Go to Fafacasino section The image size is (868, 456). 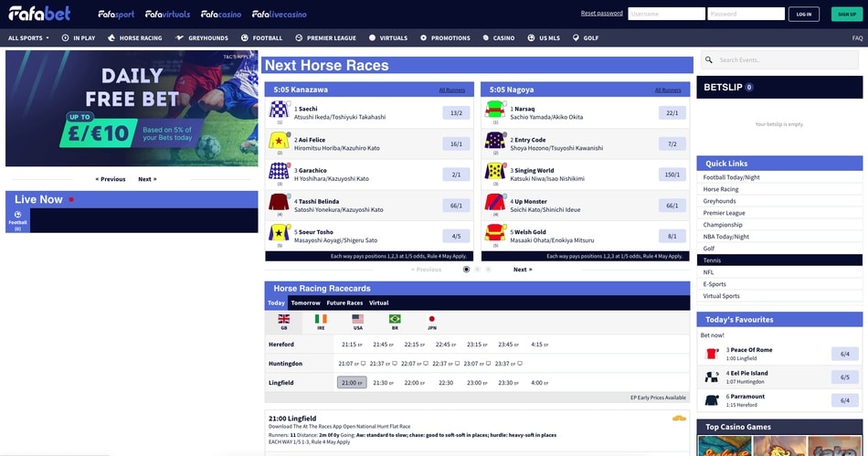(221, 15)
